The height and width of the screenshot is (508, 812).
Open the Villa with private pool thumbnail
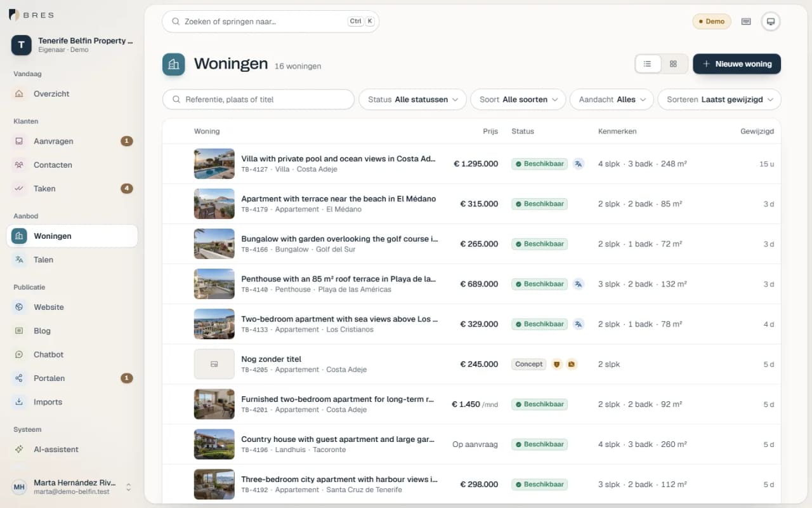tap(214, 164)
